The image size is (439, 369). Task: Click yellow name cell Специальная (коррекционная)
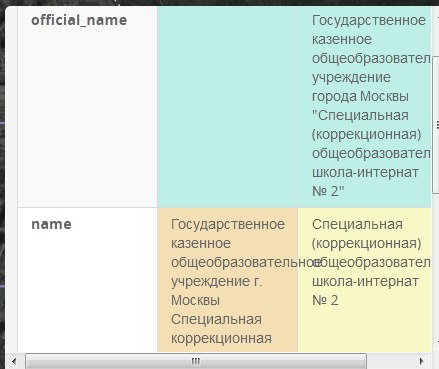[364, 280]
